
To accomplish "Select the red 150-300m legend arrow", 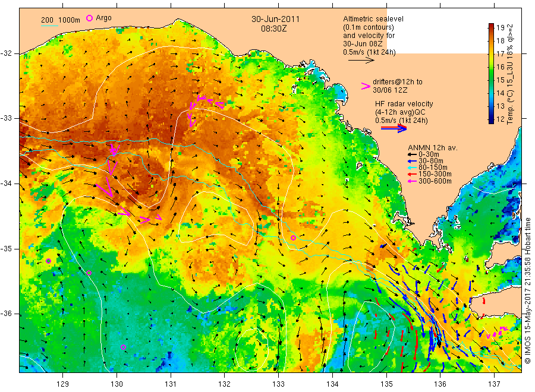I will click(x=412, y=175).
